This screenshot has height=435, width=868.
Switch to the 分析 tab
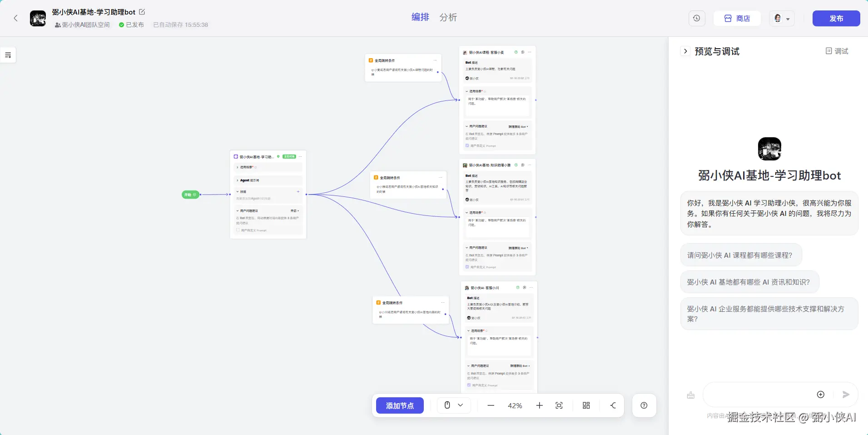[x=448, y=17]
